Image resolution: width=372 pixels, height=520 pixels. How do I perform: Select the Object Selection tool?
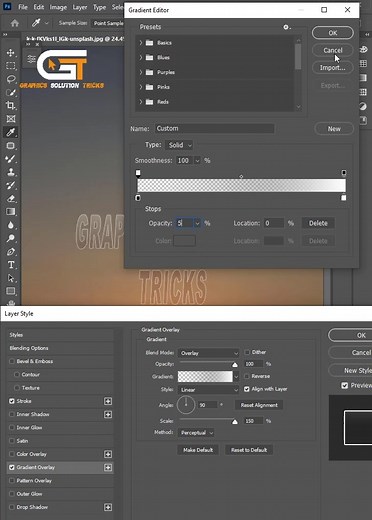pyautogui.click(x=11, y=92)
